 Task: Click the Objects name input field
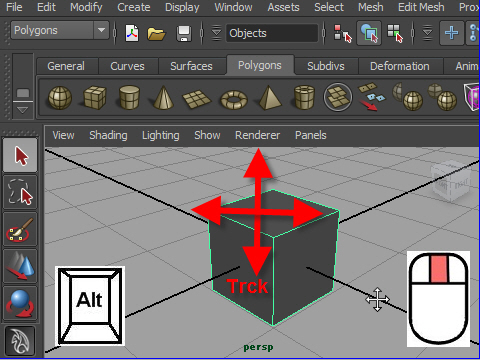272,33
